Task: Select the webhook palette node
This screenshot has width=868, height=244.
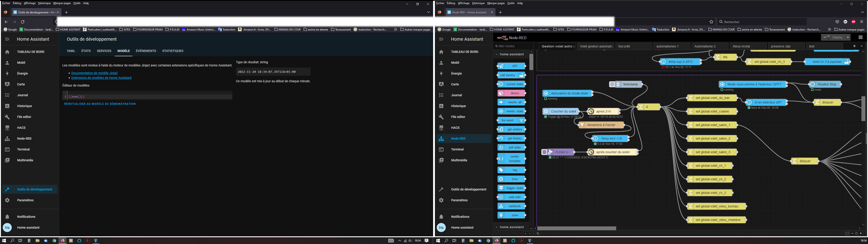Action: tap(511, 206)
